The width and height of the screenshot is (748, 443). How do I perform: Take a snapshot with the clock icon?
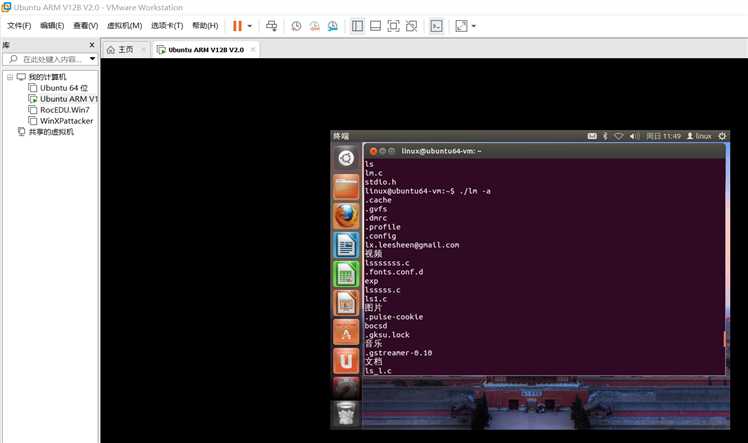point(296,26)
